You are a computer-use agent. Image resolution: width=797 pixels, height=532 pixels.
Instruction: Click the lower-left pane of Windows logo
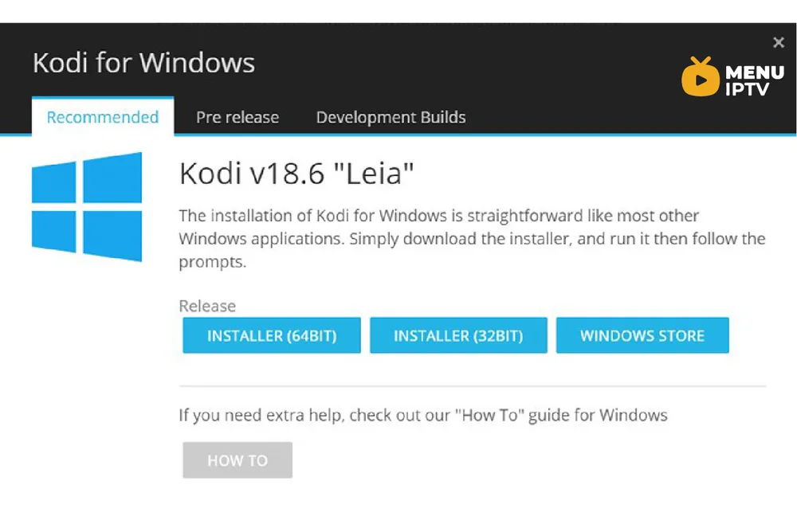(x=54, y=232)
